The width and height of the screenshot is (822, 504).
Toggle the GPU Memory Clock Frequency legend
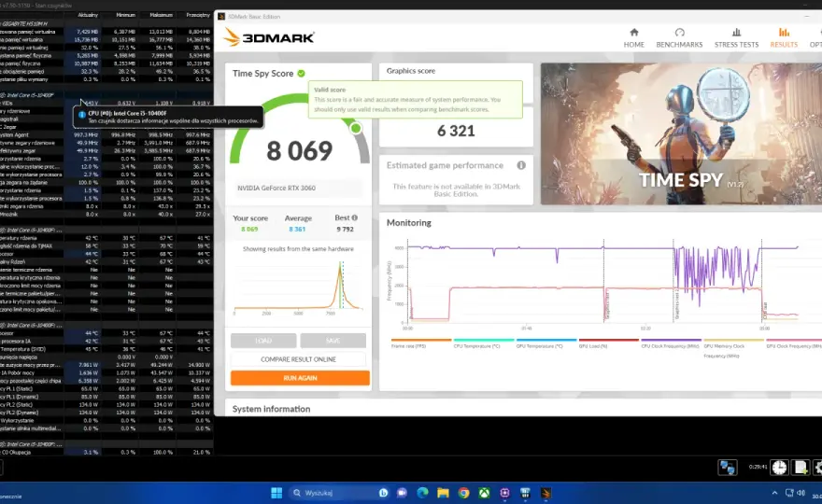pos(733,348)
